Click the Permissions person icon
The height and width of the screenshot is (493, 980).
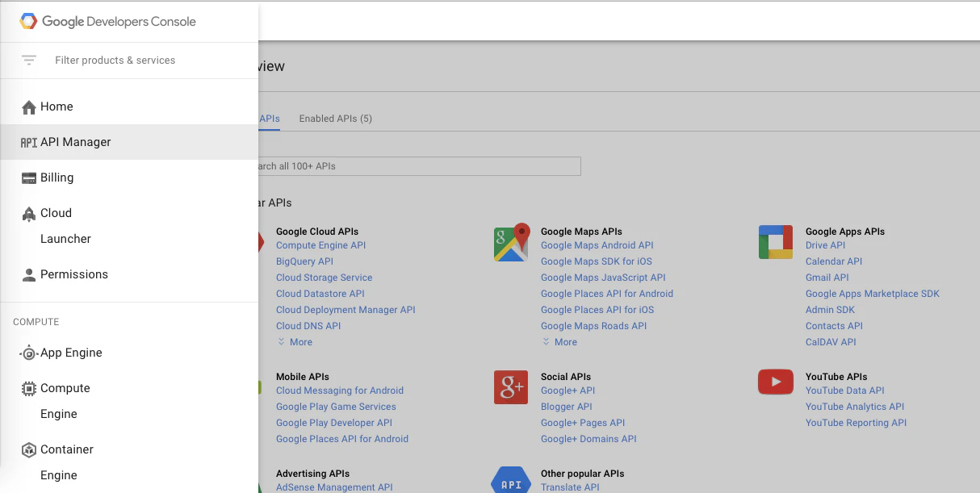29,274
